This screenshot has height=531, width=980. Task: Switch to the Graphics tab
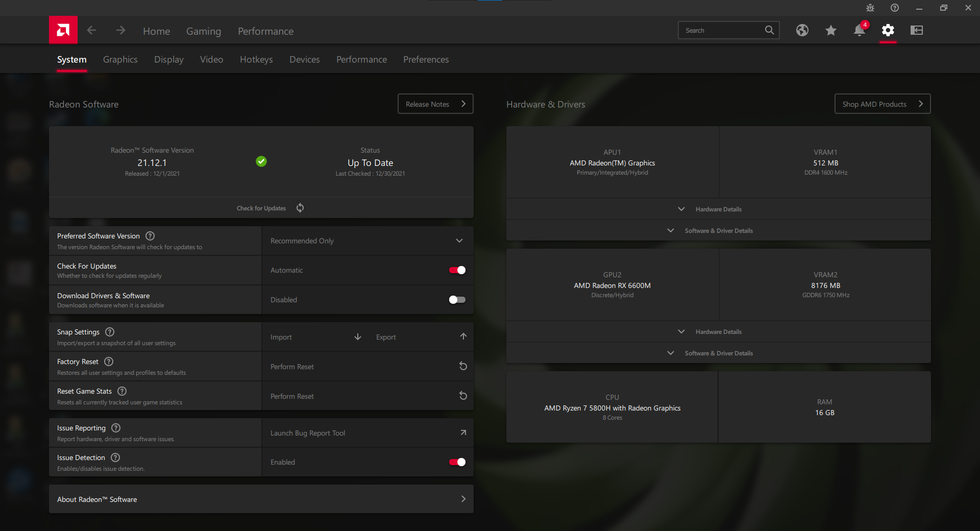click(120, 60)
